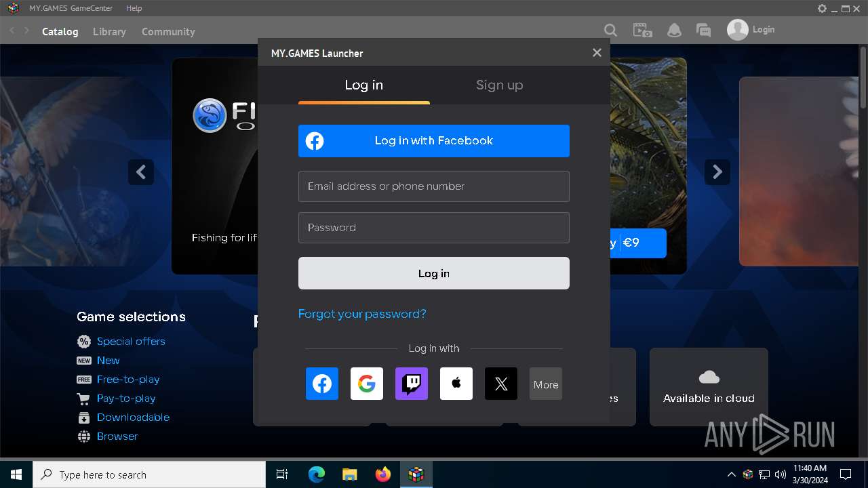Focus the Email address or phone number field
Viewport: 868px width, 488px height.
(434, 186)
